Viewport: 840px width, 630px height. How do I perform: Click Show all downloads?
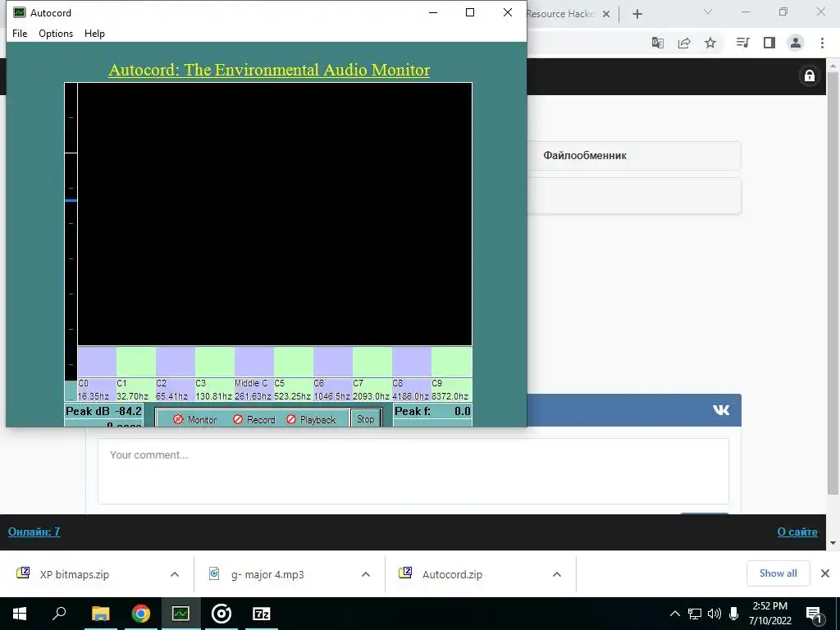pos(778,573)
